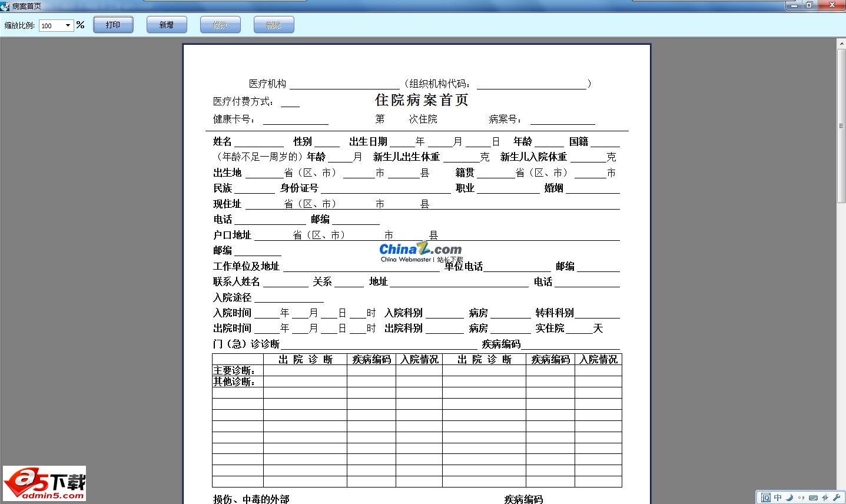Image resolution: width=846 pixels, height=504 pixels.
Task: Click the scrollbar up arrow icon
Action: point(841,41)
